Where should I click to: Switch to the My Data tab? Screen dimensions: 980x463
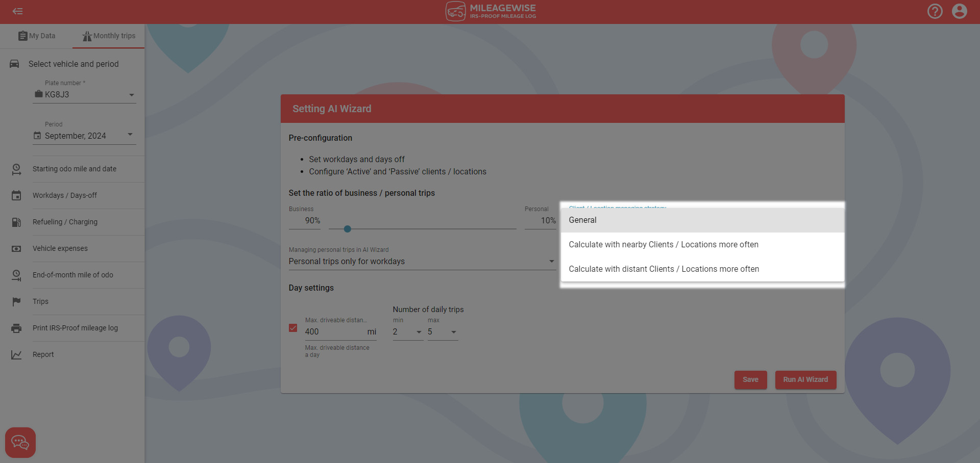[x=37, y=36]
